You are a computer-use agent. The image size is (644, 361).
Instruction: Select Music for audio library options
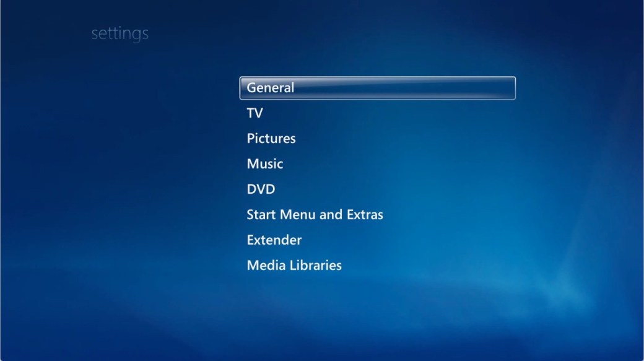[264, 164]
